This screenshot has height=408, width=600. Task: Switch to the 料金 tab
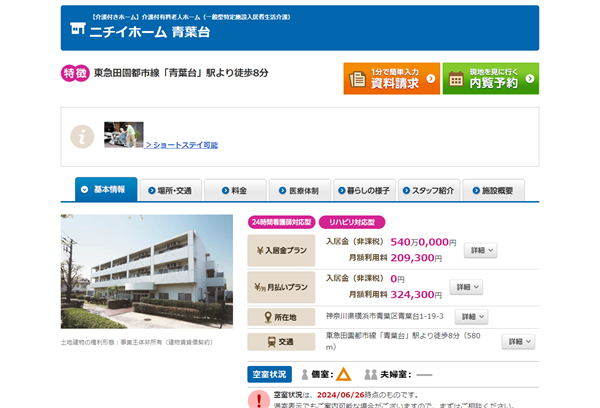pos(235,190)
